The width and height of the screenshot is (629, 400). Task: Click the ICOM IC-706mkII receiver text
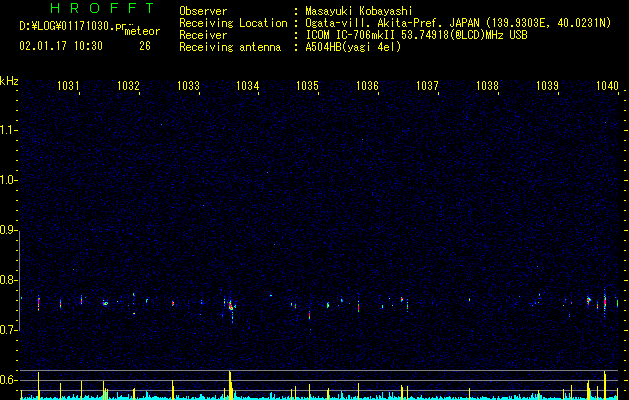[351, 35]
